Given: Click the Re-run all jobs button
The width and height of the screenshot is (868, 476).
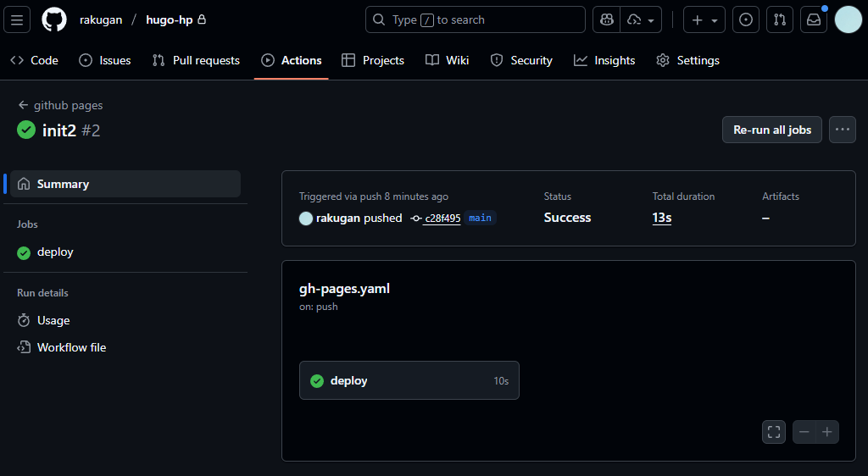Looking at the screenshot, I should click(x=771, y=130).
